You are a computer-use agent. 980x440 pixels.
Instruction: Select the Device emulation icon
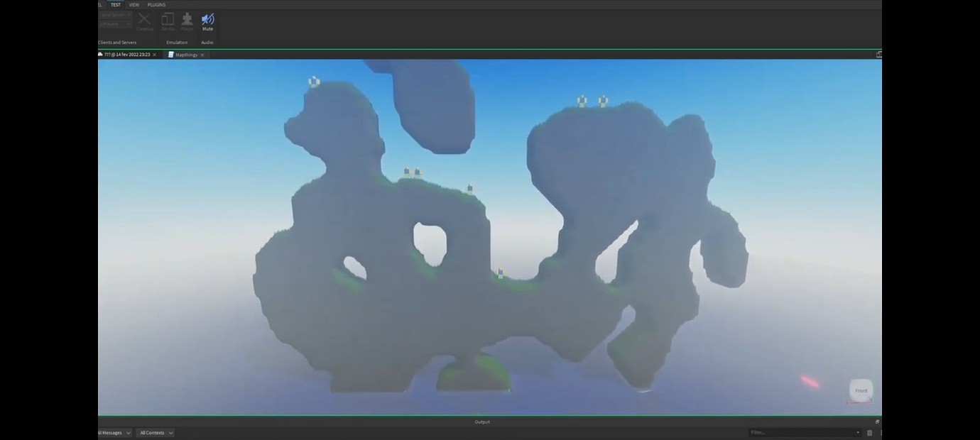pyautogui.click(x=168, y=20)
